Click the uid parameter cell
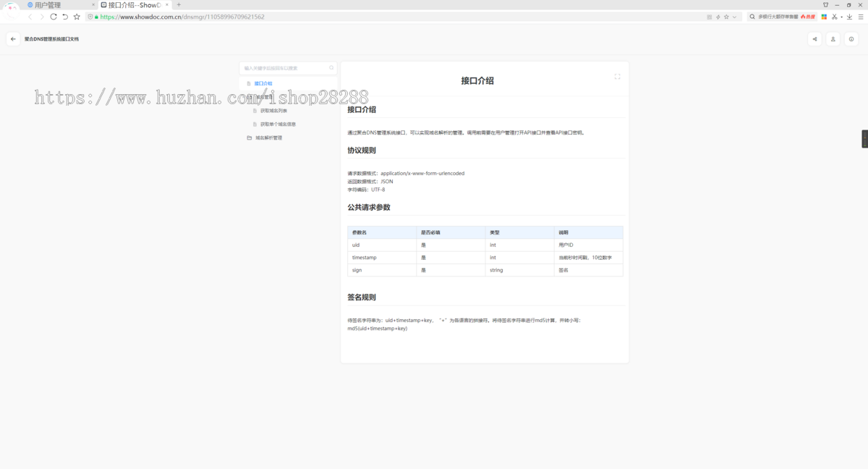This screenshot has width=868, height=469. tap(382, 245)
